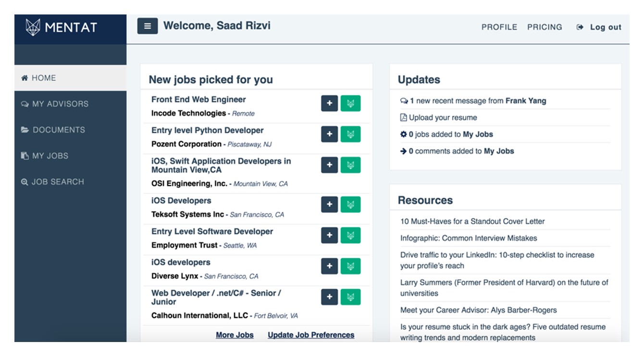The height and width of the screenshot is (356, 644).
Task: Open the Profile page
Action: pyautogui.click(x=499, y=27)
